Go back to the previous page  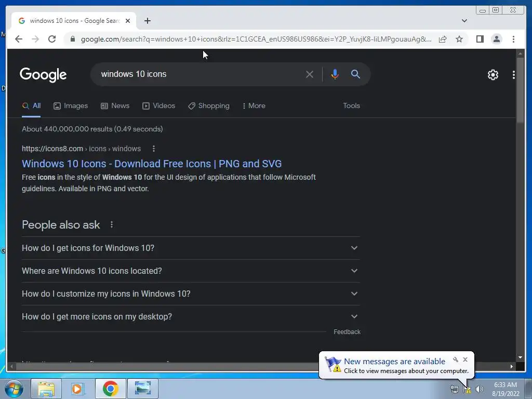(x=19, y=39)
